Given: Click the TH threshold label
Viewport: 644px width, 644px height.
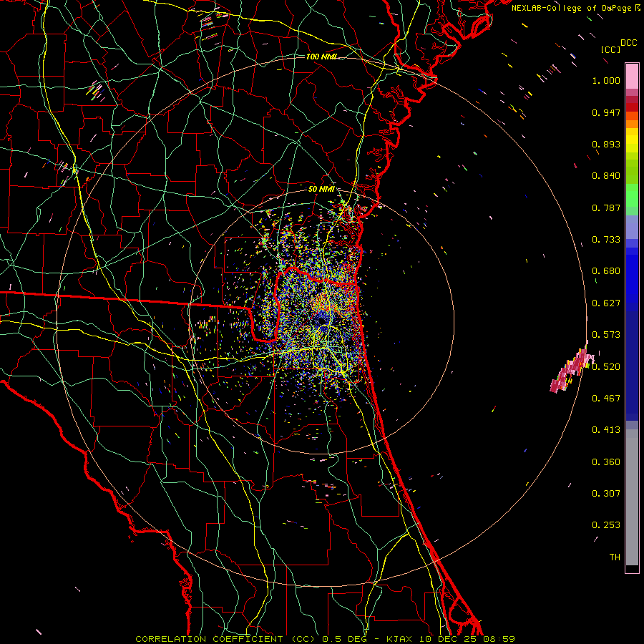Looking at the screenshot, I should coord(615,557).
